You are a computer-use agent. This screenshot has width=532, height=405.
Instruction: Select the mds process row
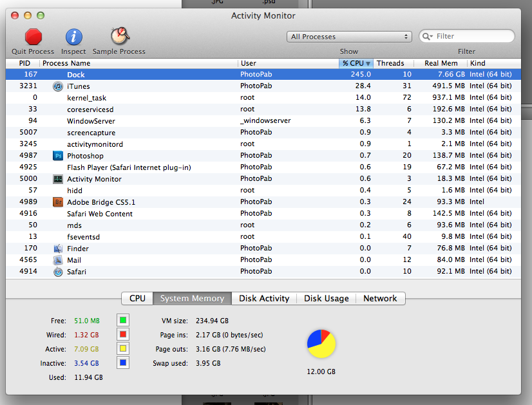(x=263, y=225)
